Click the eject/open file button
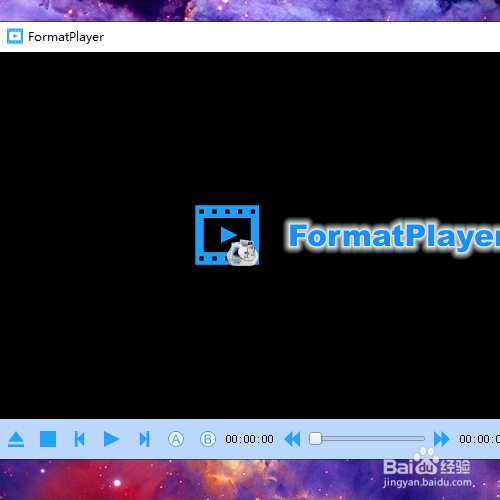 16,439
